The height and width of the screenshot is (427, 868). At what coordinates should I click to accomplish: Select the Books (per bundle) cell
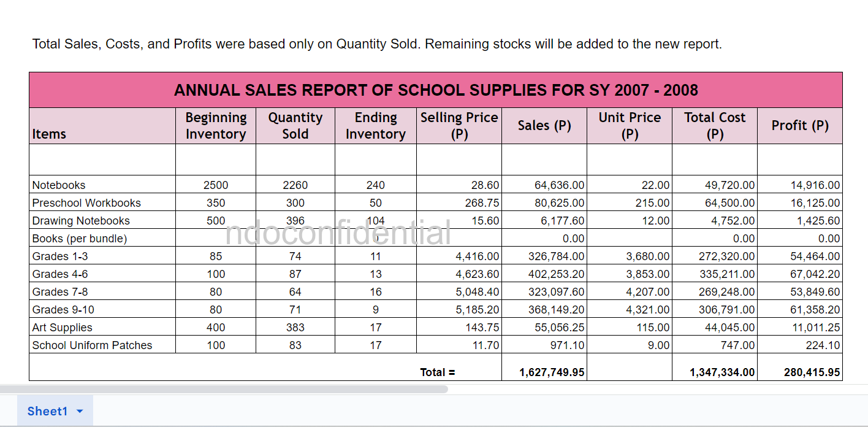coord(80,239)
